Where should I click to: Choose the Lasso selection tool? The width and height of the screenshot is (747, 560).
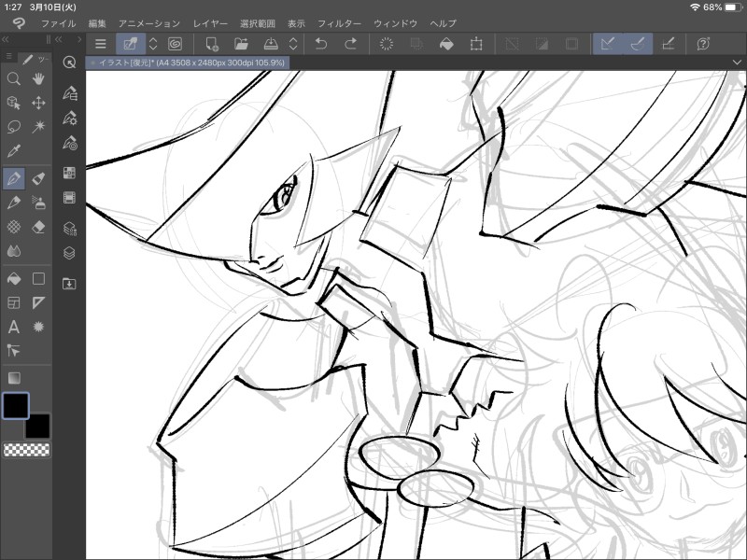tap(14, 127)
